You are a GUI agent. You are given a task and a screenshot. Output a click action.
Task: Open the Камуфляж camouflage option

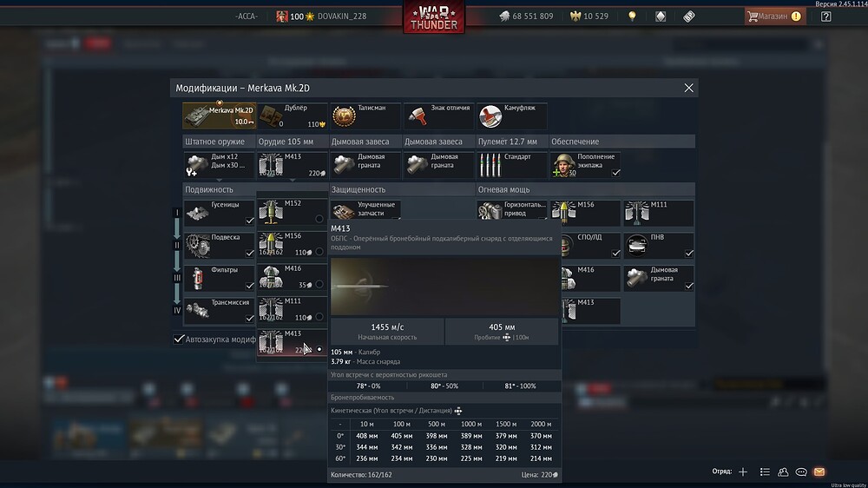pyautogui.click(x=512, y=115)
